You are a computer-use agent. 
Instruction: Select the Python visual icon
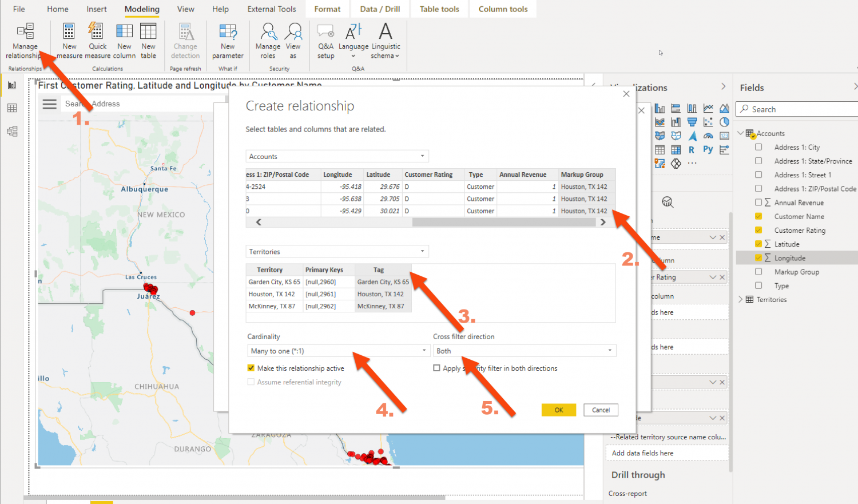coord(708,149)
